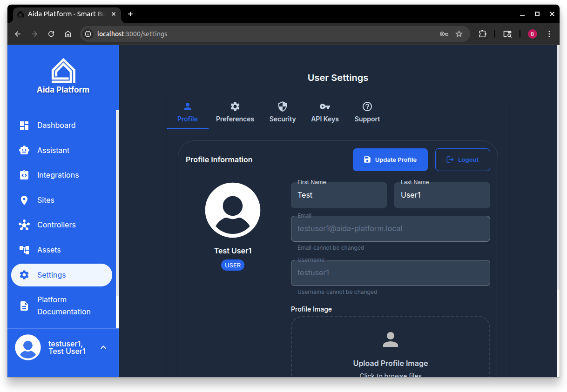Open site information in the address bar
This screenshot has width=567, height=392.
pos(88,33)
